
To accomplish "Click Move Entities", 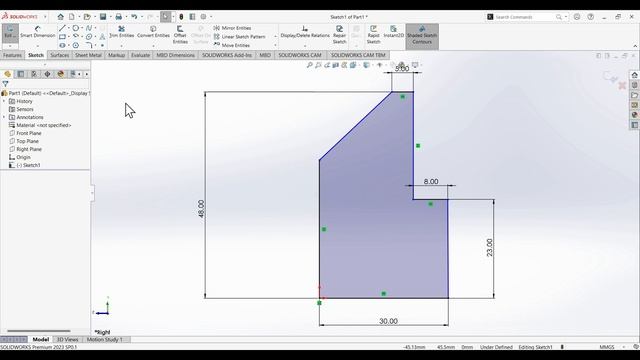I will 231,45.
